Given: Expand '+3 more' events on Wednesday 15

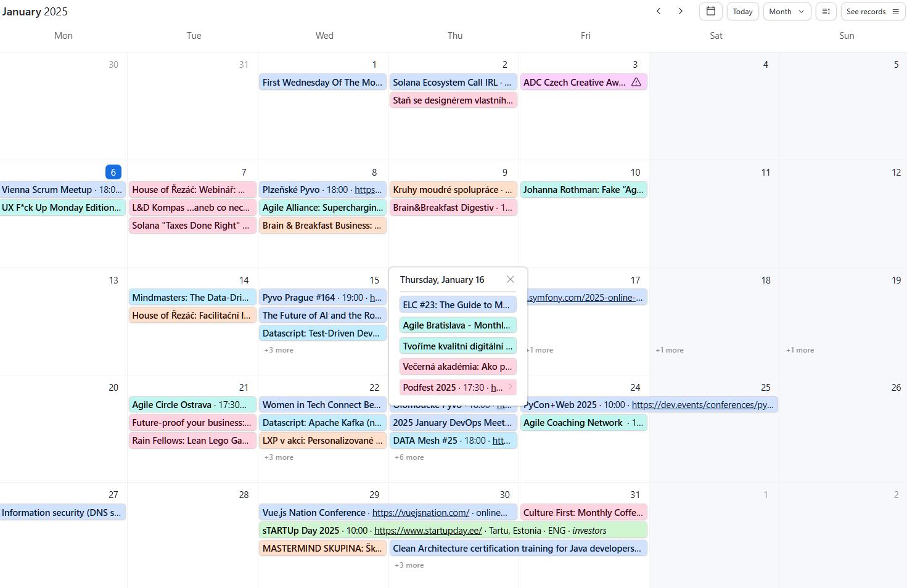Looking at the screenshot, I should pos(279,350).
